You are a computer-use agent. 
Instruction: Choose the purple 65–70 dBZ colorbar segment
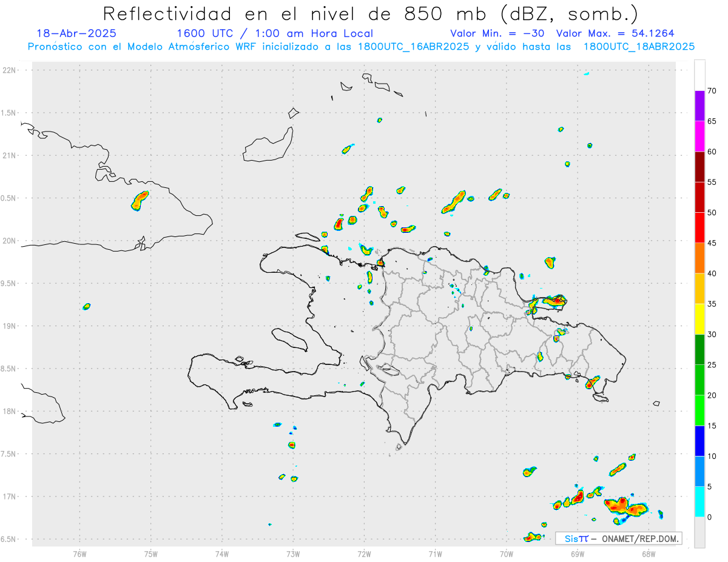coord(699,106)
